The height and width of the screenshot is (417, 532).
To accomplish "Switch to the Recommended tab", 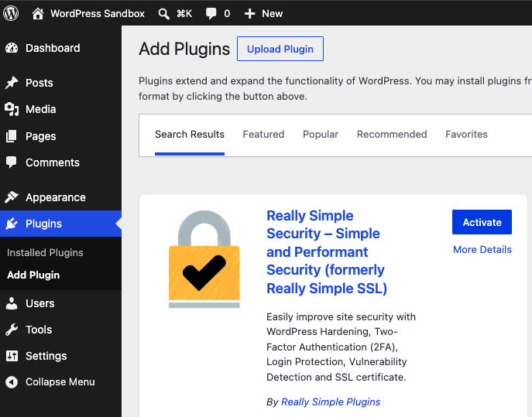I will pyautogui.click(x=392, y=135).
